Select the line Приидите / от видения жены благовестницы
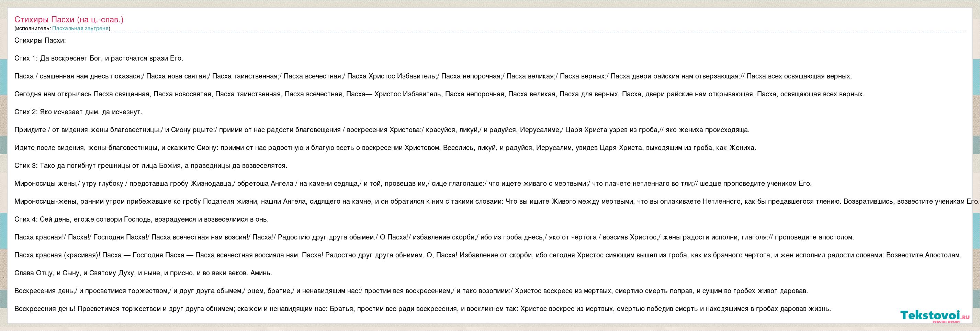This screenshot has width=980, height=331. [x=382, y=130]
